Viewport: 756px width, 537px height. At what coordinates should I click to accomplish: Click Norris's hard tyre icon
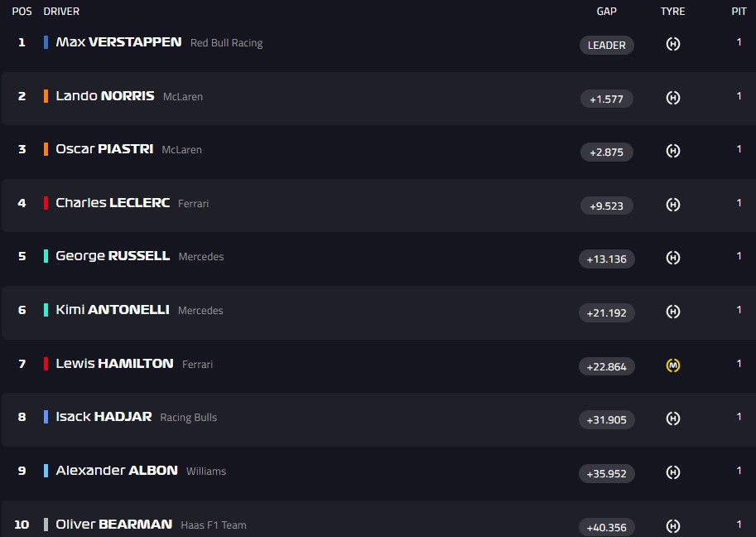pos(673,98)
